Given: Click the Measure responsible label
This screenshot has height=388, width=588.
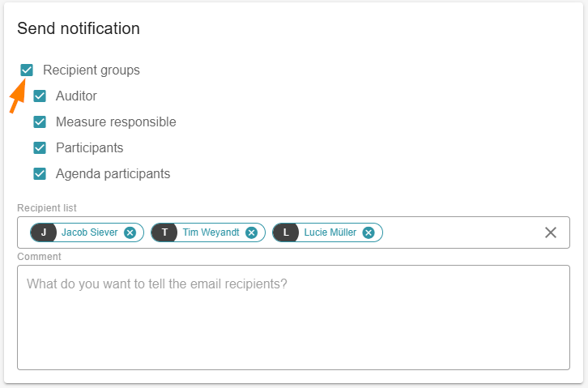Looking at the screenshot, I should pyautogui.click(x=116, y=122).
